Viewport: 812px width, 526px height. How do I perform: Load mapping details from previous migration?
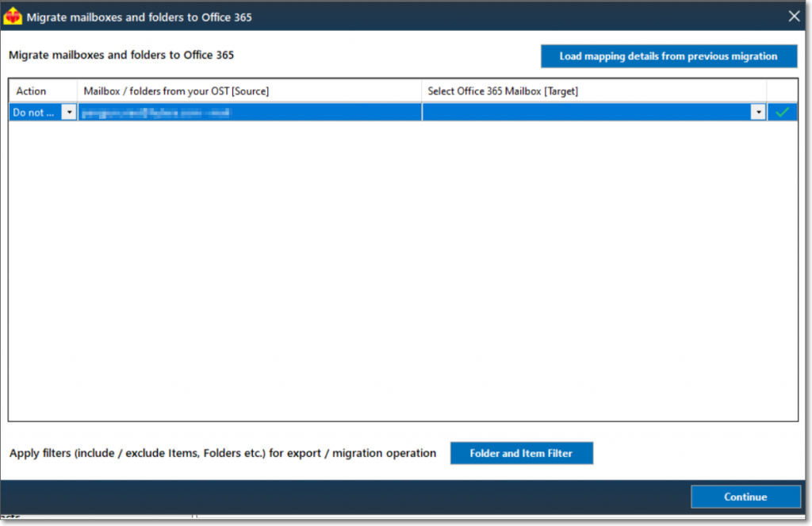pyautogui.click(x=668, y=56)
